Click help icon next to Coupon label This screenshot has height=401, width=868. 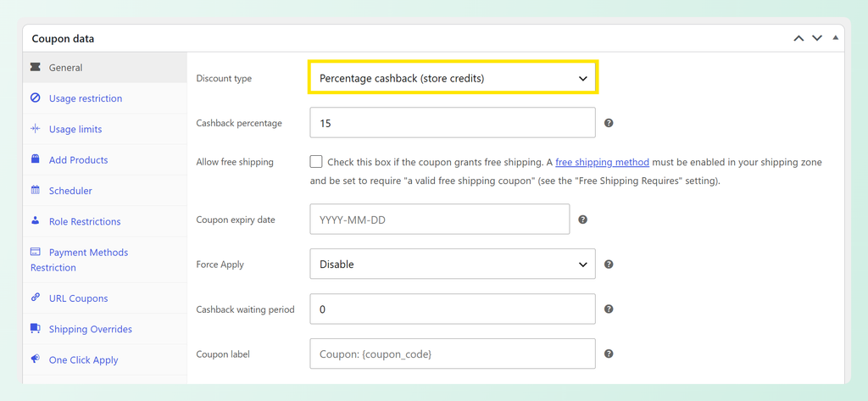(x=609, y=354)
